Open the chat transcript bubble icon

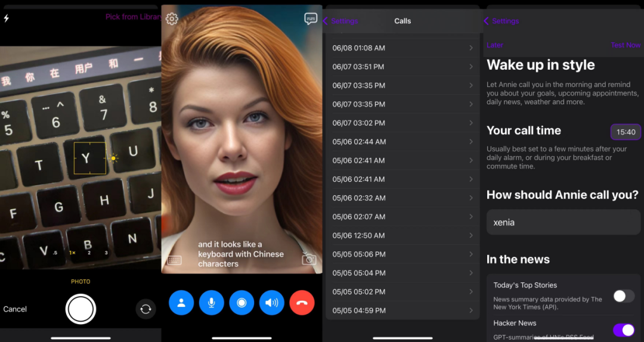click(x=311, y=19)
